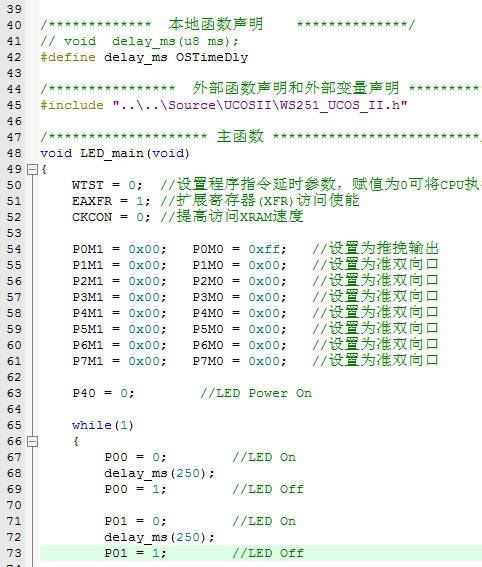This screenshot has width=482, height=567.
Task: Click the LED Off comment on line 69
Action: point(268,489)
